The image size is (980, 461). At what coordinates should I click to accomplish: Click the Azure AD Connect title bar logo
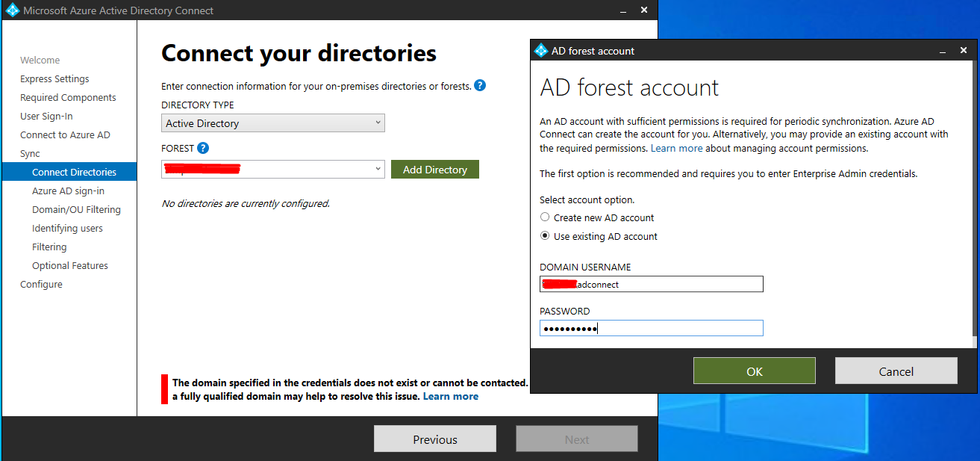[12, 10]
